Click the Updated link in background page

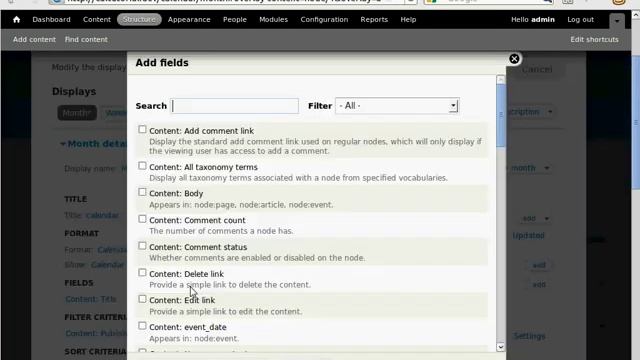[x=529, y=236]
